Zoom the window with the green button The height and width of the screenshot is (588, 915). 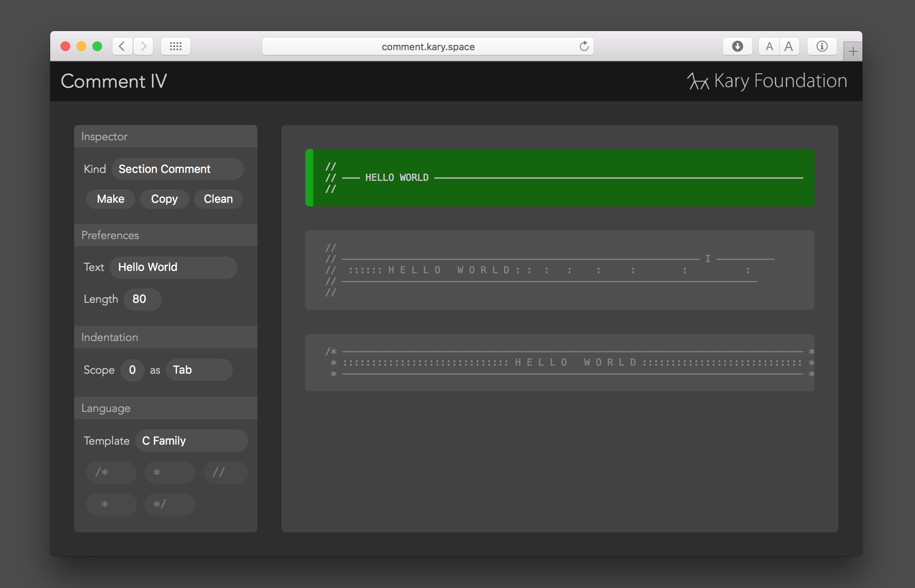click(x=97, y=47)
